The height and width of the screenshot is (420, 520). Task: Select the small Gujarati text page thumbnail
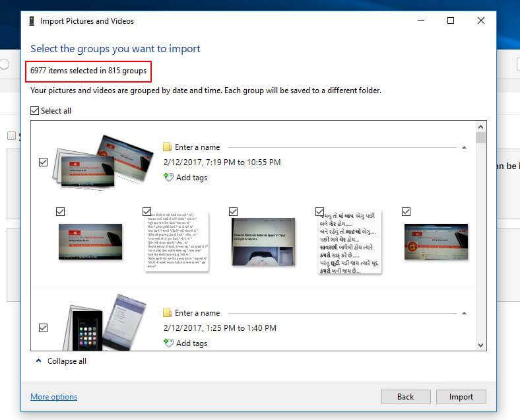pos(177,242)
